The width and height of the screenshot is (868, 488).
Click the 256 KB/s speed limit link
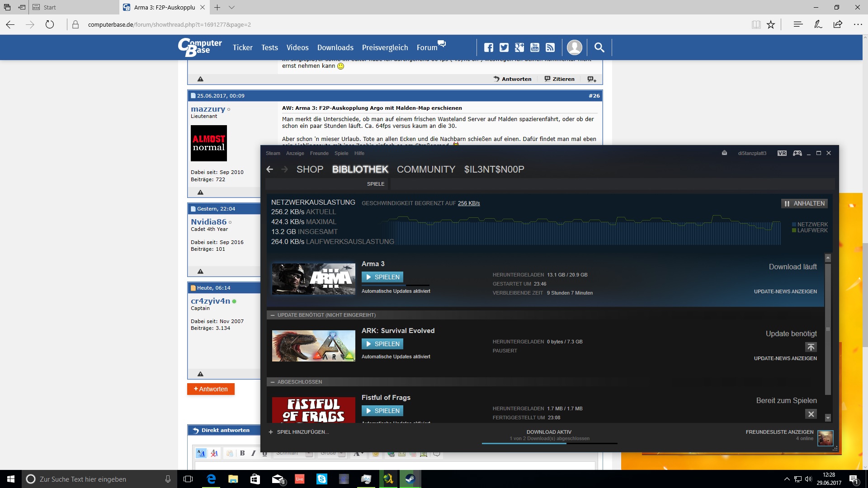(x=468, y=203)
